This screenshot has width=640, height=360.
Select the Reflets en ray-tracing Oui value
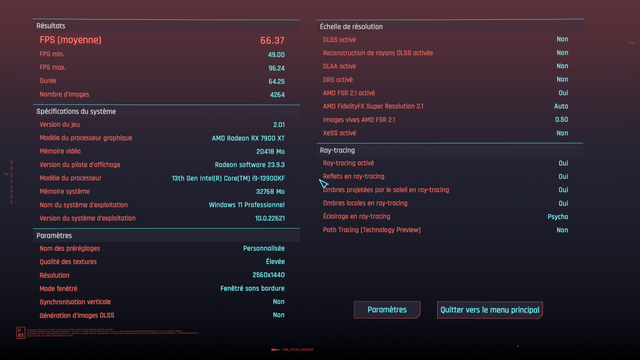pyautogui.click(x=563, y=177)
